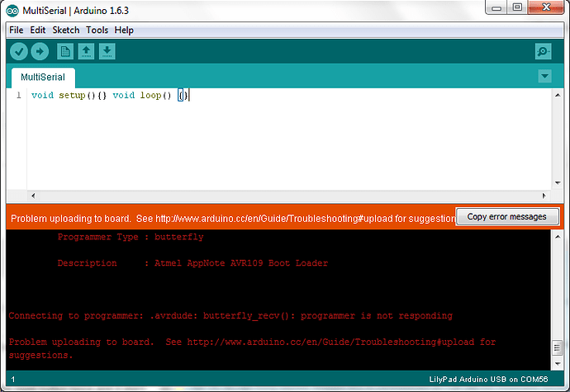Click the console Troubleshooting#upload URL text
570x392 pixels.
[330, 342]
